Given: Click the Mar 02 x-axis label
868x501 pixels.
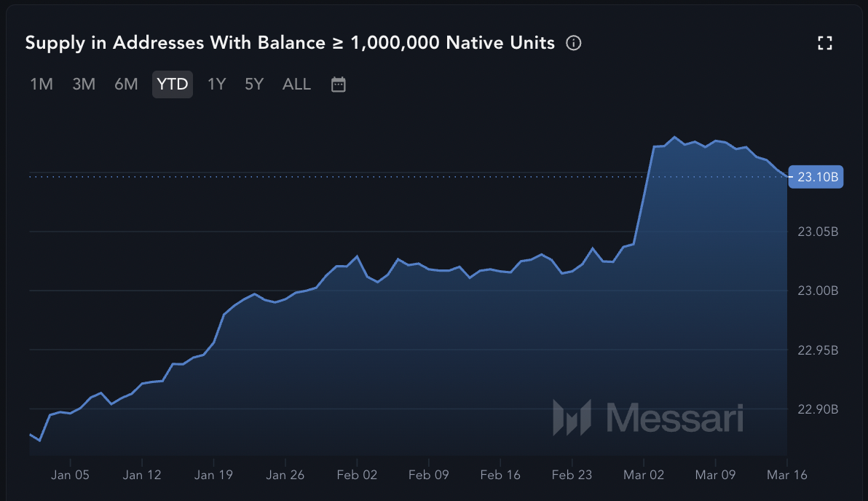Looking at the screenshot, I should click(x=644, y=475).
